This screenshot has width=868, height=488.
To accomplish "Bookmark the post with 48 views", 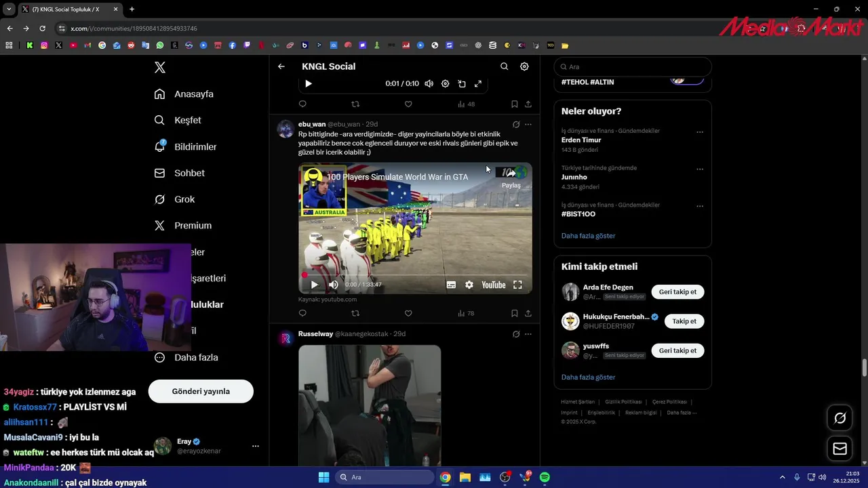I will coord(514,104).
